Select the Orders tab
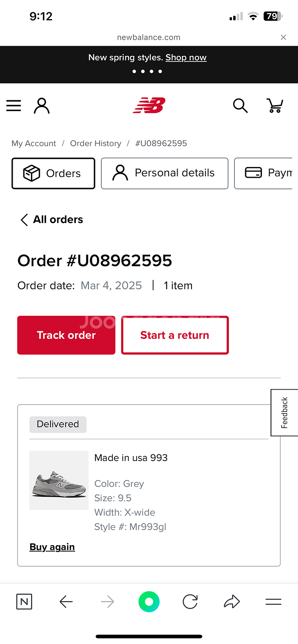This screenshot has height=644, width=298. tap(53, 173)
